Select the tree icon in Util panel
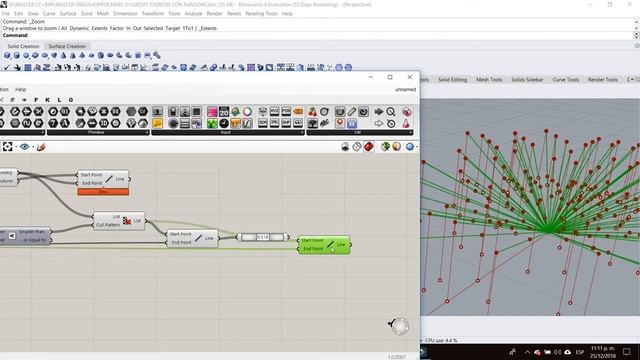 pyautogui.click(x=313, y=123)
